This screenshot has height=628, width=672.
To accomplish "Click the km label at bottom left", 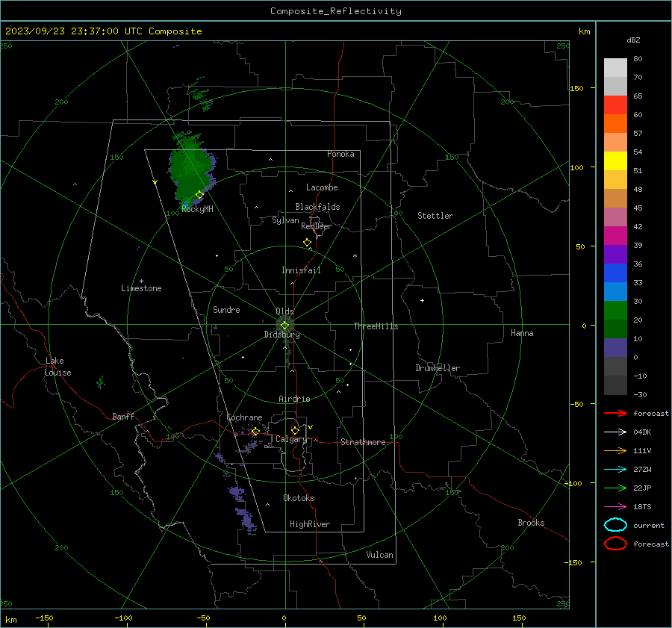I will pyautogui.click(x=10, y=620).
